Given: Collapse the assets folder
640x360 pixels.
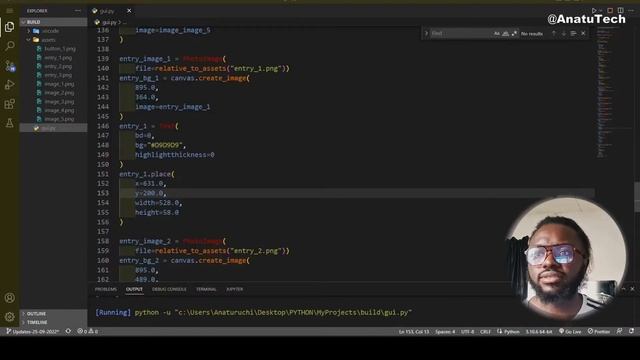Looking at the screenshot, I should pos(53,40).
